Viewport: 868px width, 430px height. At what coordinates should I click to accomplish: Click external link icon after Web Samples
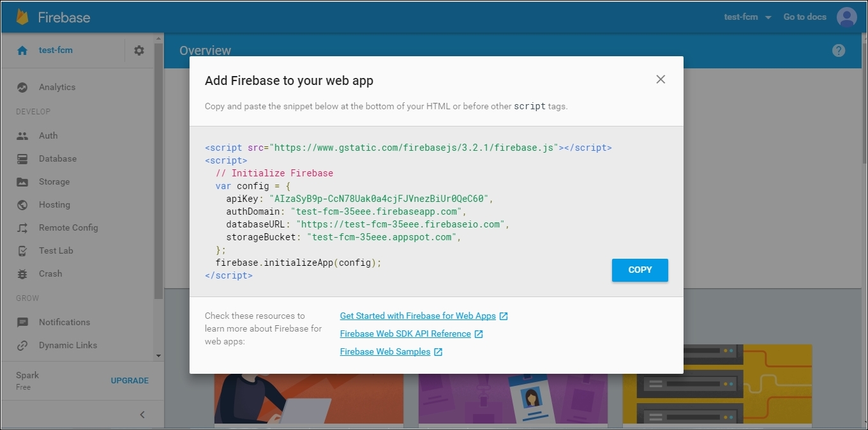(x=438, y=352)
